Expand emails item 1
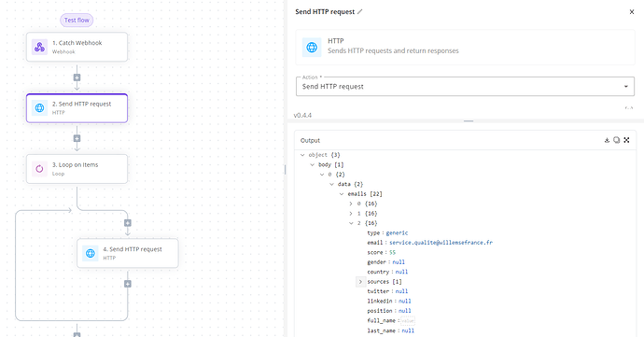 pyautogui.click(x=351, y=214)
